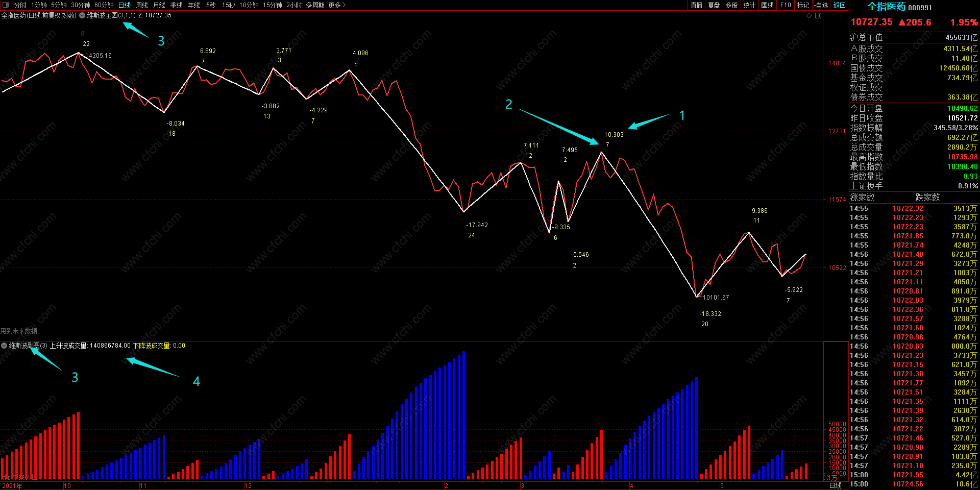Click the 用到未来数据 notice in main chart
This screenshot has width=980, height=490.
click(x=19, y=331)
